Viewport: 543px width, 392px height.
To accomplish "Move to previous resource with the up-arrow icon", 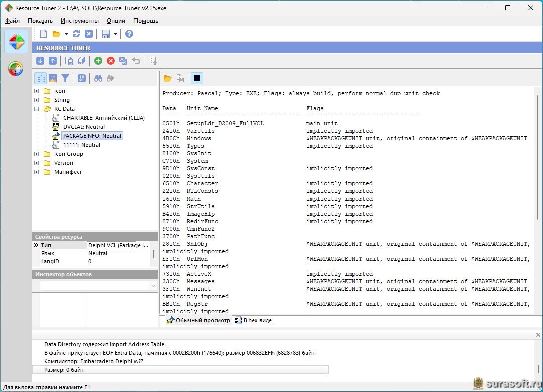I will coord(53,61).
